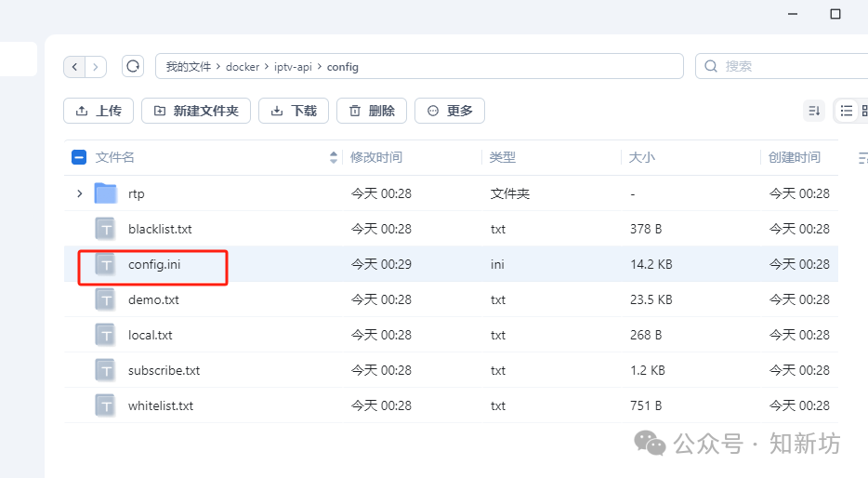The width and height of the screenshot is (868, 478).
Task: Click the 751 B size cell
Action: coord(646,406)
